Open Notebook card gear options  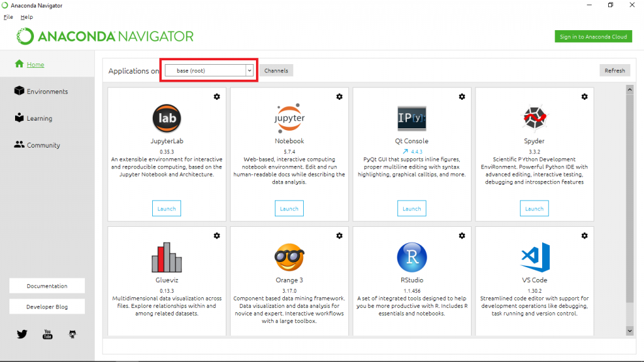coord(339,97)
